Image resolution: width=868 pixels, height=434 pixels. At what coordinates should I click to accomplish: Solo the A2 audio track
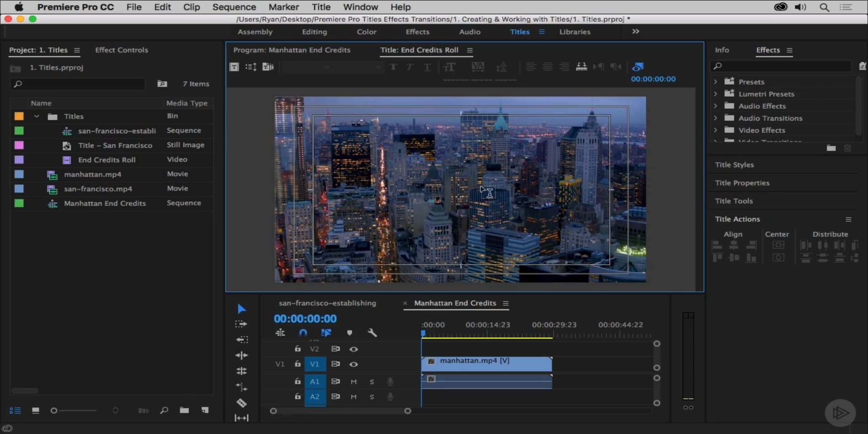point(372,397)
